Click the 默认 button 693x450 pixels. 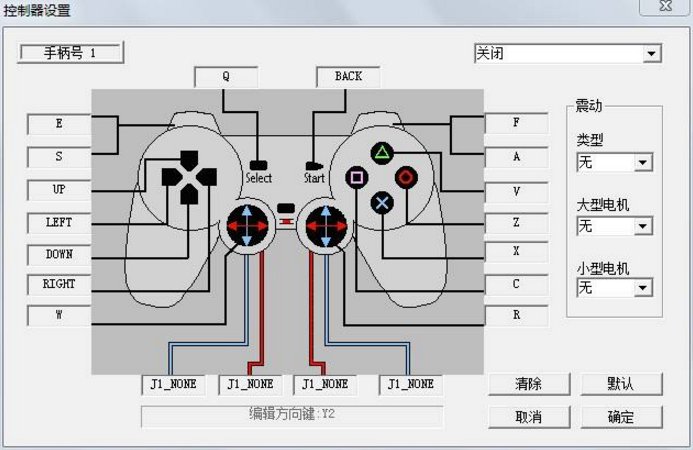621,384
